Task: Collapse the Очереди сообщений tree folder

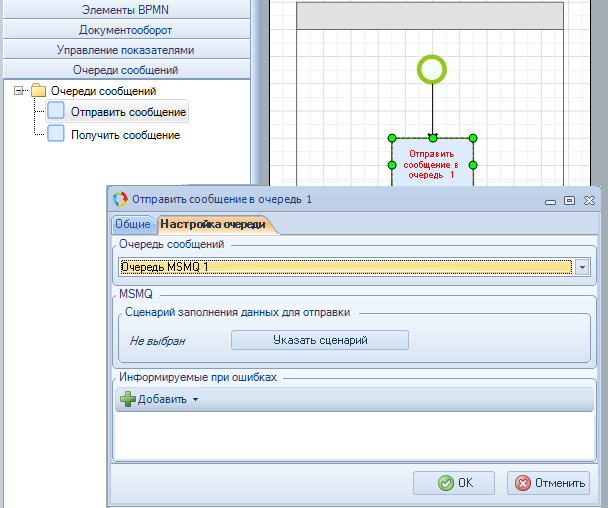Action: [x=18, y=91]
